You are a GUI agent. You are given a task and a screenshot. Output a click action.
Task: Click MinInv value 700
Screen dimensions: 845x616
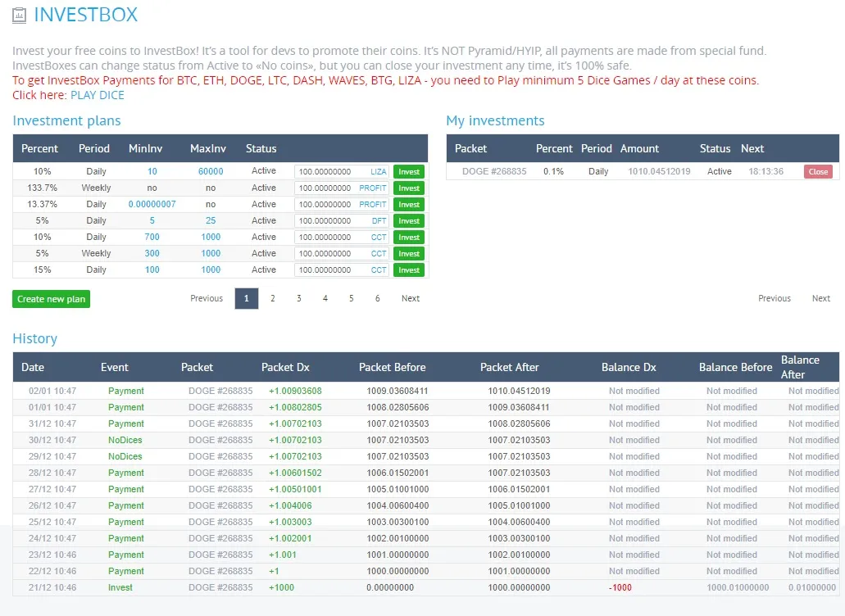152,237
